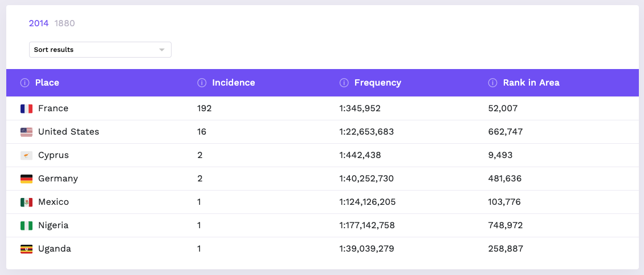Open the France place link

53,108
